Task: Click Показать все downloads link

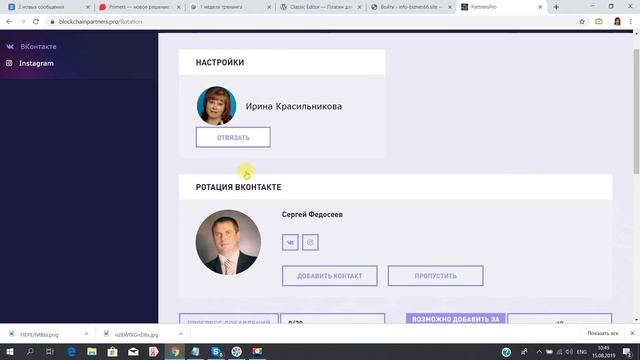Action: tap(602, 333)
